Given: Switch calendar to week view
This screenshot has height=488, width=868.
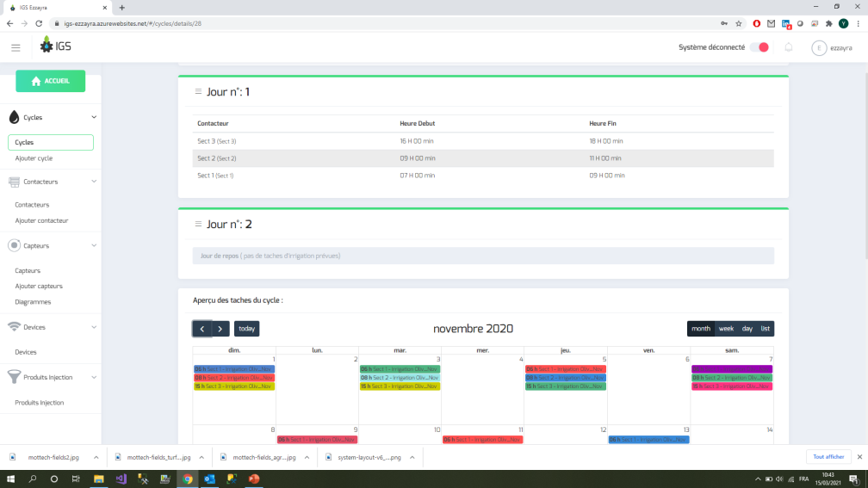Looking at the screenshot, I should coord(726,329).
